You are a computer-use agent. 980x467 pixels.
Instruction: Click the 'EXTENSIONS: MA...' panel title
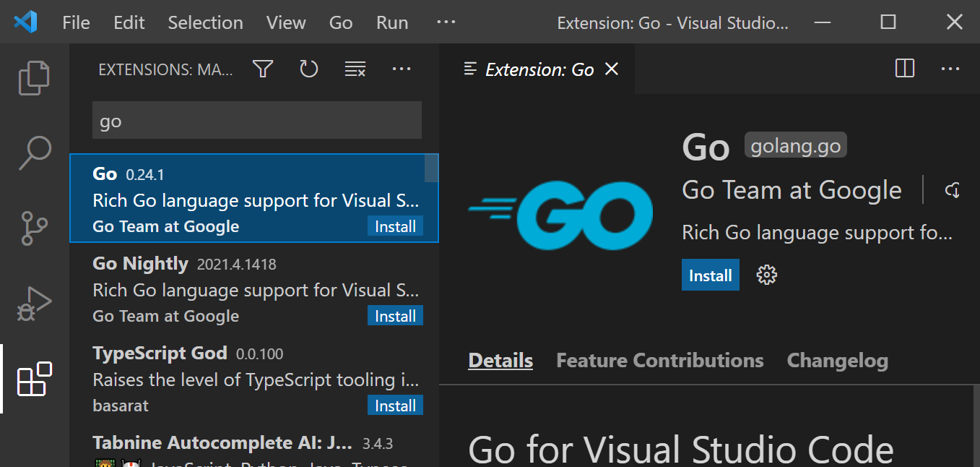point(166,69)
